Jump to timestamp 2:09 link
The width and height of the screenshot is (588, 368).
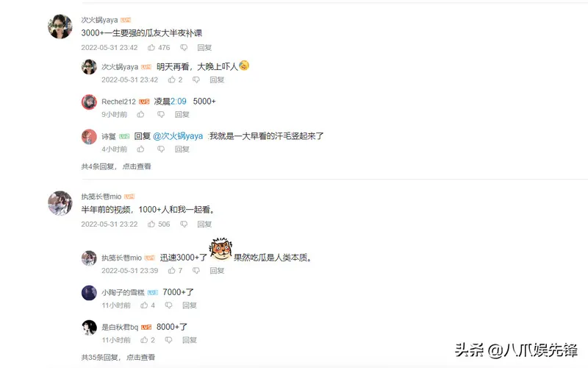coord(179,102)
